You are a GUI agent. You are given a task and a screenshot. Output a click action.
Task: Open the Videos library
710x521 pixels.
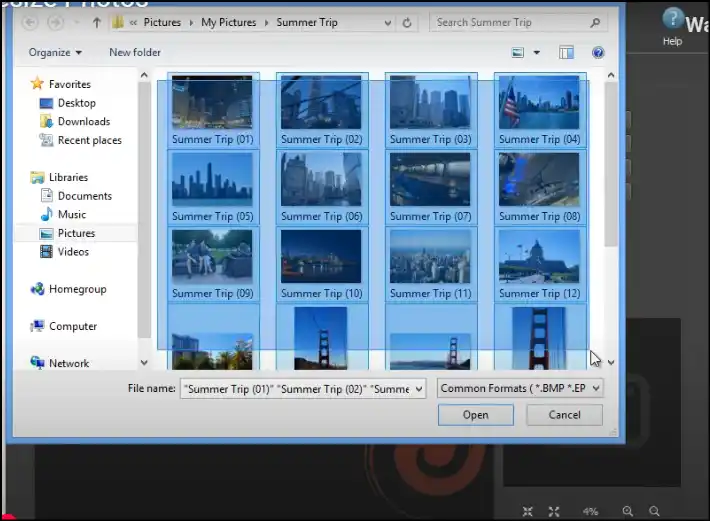(64, 252)
